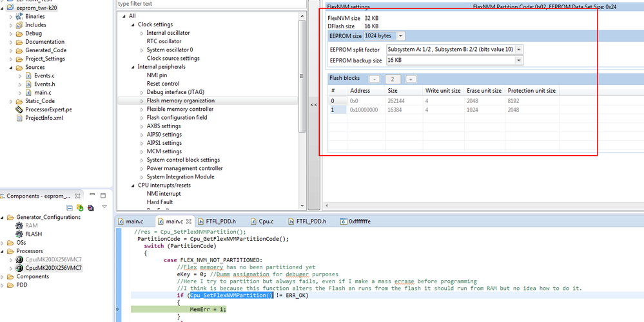Open FTFL_PDD.h tab right after active main.c
Image resolution: width=644 pixels, height=322 pixels.
(x=218, y=221)
